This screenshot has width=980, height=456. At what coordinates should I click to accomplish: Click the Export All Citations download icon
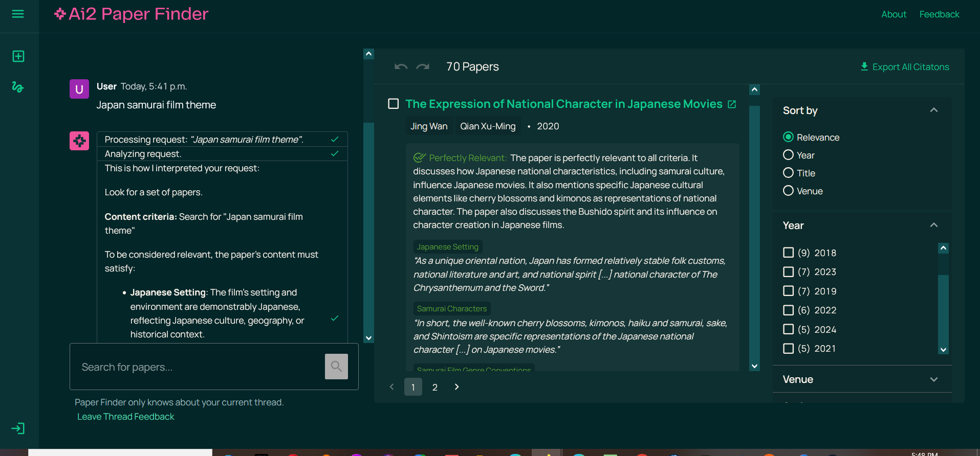(x=864, y=67)
